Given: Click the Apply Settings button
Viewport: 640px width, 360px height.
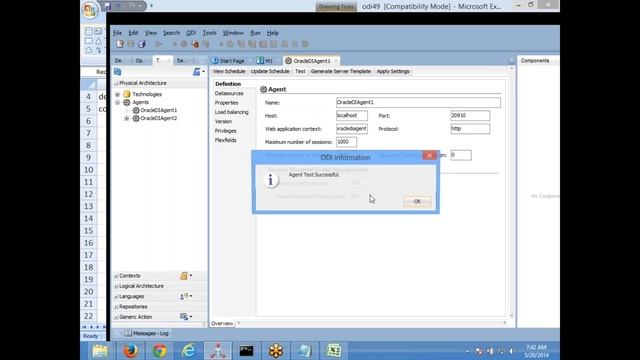Looking at the screenshot, I should 393,71.
